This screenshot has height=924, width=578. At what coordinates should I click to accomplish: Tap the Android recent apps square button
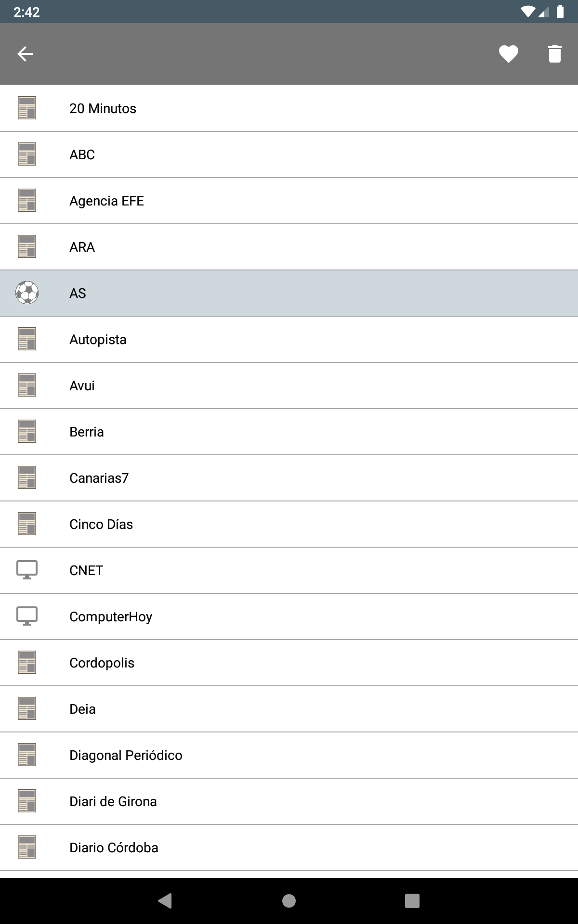pyautogui.click(x=412, y=901)
